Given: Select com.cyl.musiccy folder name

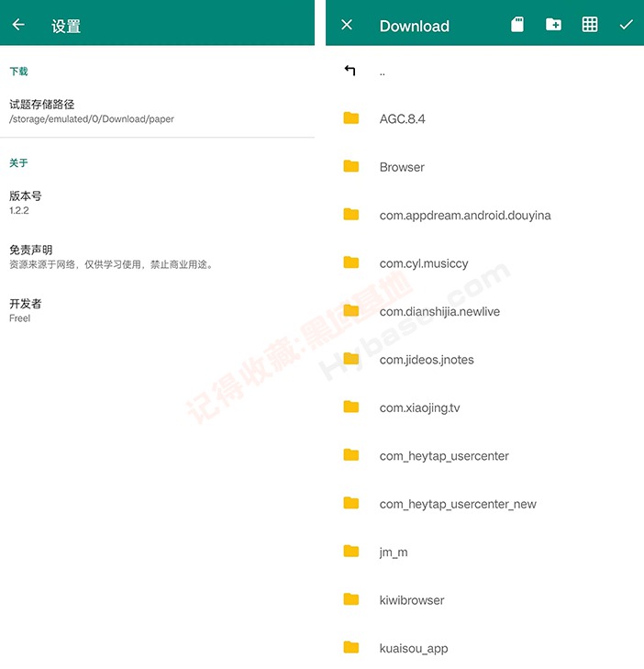Looking at the screenshot, I should pos(424,263).
